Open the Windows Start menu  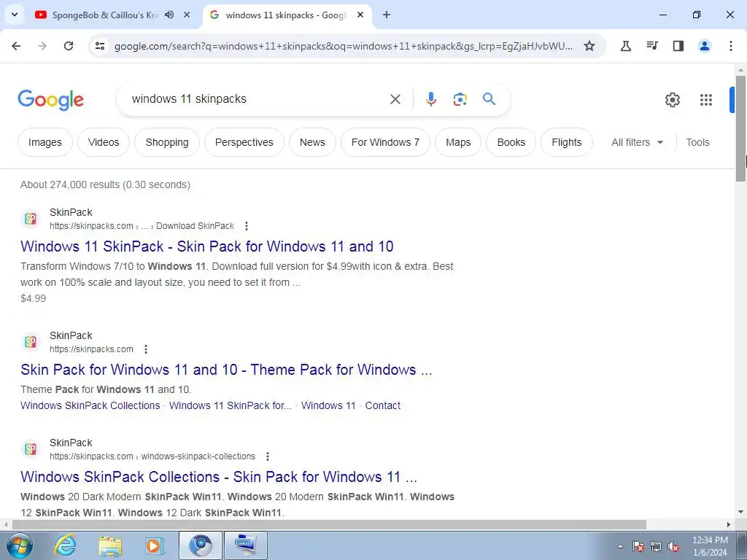[x=19, y=545]
